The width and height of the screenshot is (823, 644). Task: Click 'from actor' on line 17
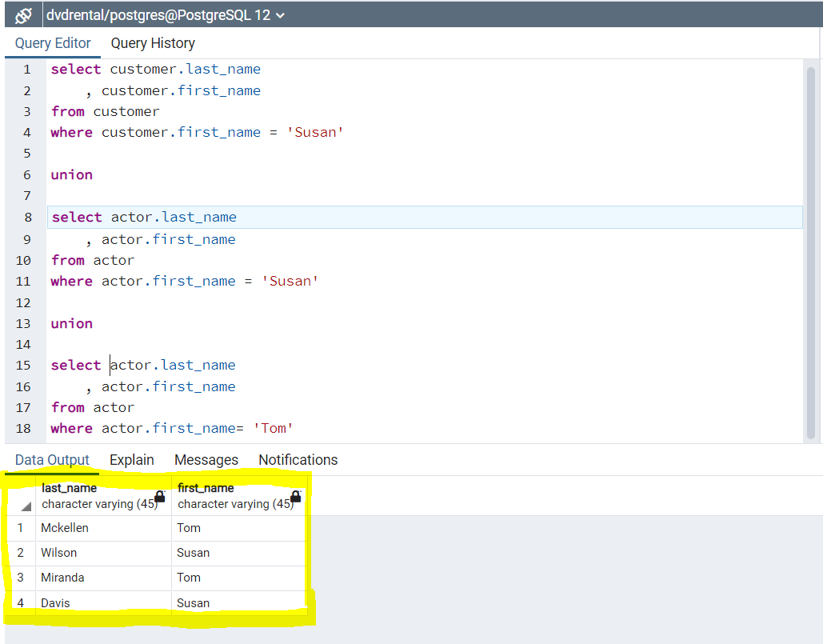pos(93,408)
